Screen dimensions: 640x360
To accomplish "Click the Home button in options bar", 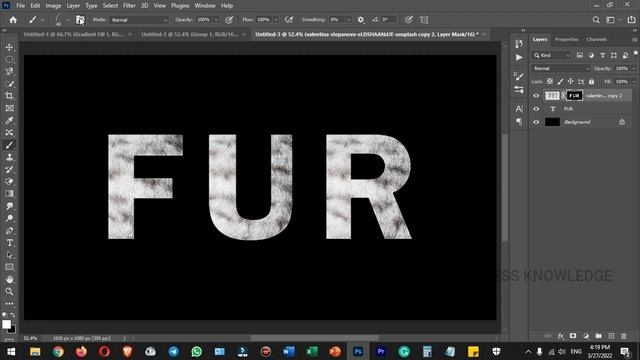I will (x=13, y=20).
